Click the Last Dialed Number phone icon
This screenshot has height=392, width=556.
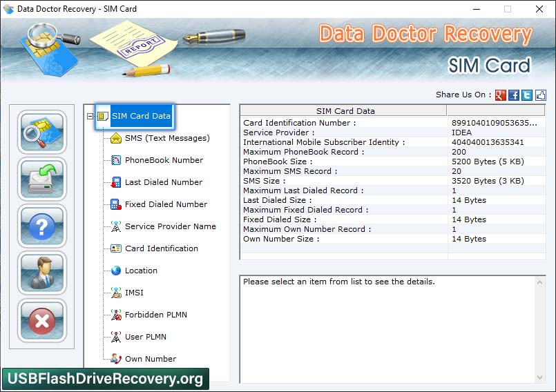tap(116, 182)
